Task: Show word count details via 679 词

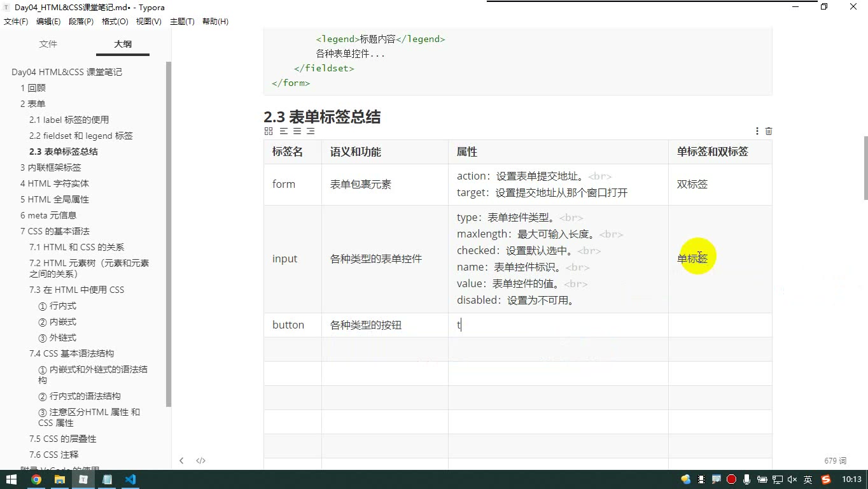Action: (x=835, y=460)
